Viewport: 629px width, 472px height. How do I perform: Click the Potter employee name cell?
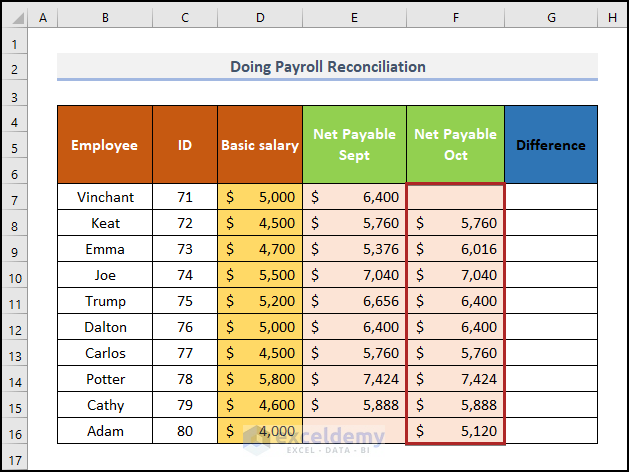(105, 379)
